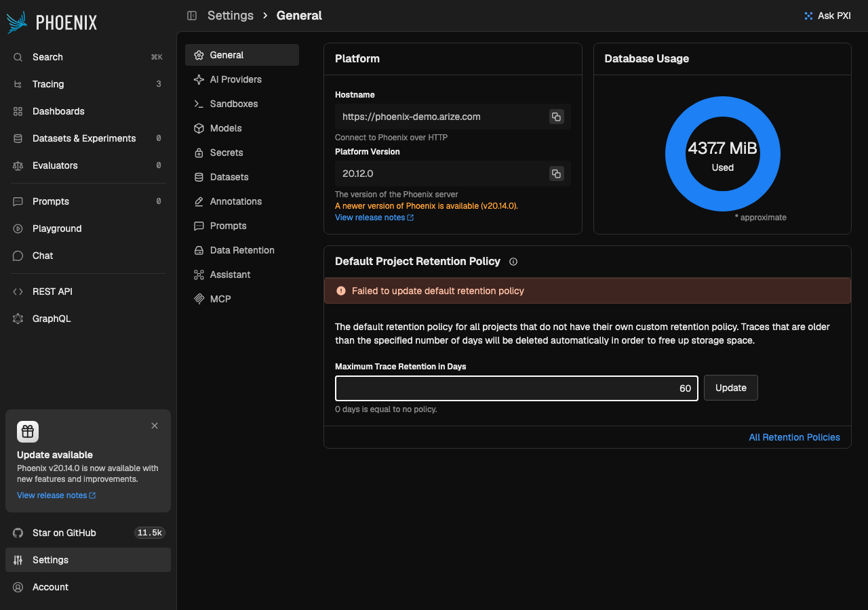Open the Dashboards page
The image size is (868, 610).
click(x=88, y=111)
